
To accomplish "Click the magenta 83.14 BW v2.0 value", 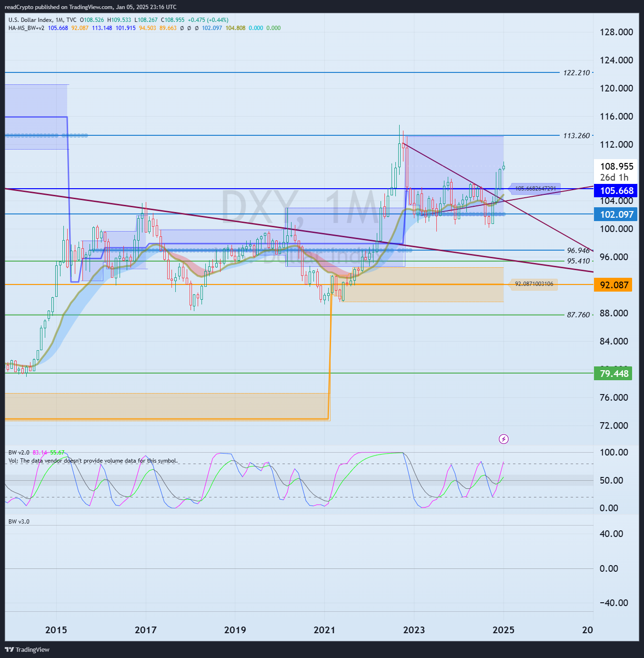I will click(x=40, y=453).
